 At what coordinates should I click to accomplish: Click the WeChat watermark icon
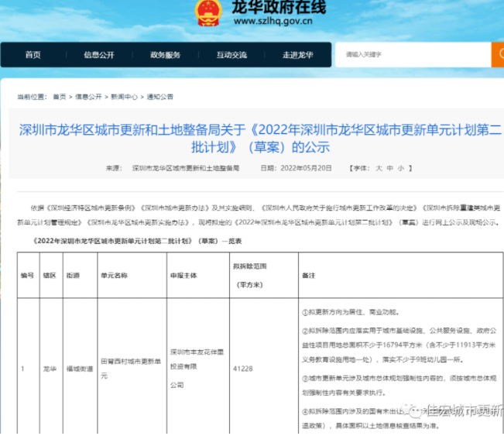click(x=418, y=411)
